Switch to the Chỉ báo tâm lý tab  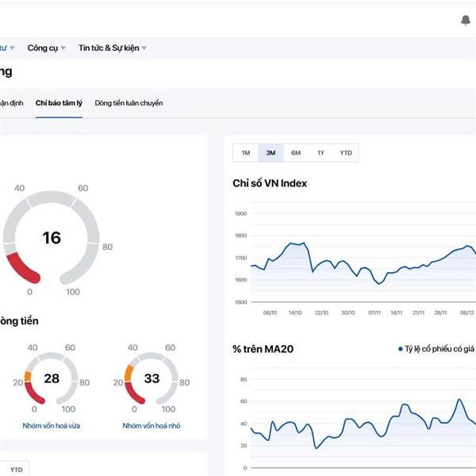pos(59,103)
